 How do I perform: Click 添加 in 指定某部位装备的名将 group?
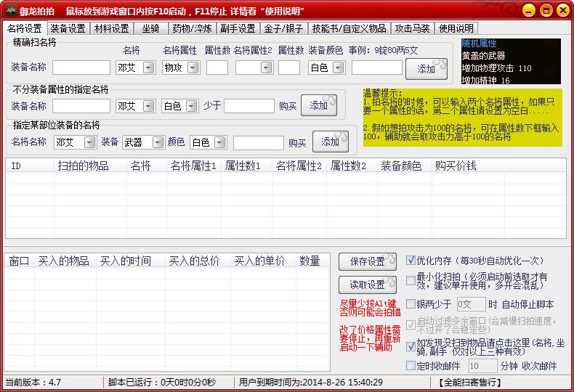coord(330,142)
